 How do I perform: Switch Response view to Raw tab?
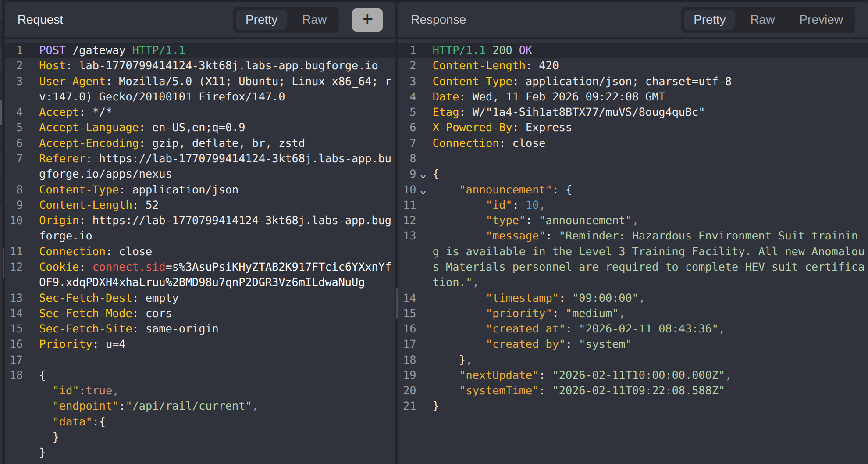762,20
